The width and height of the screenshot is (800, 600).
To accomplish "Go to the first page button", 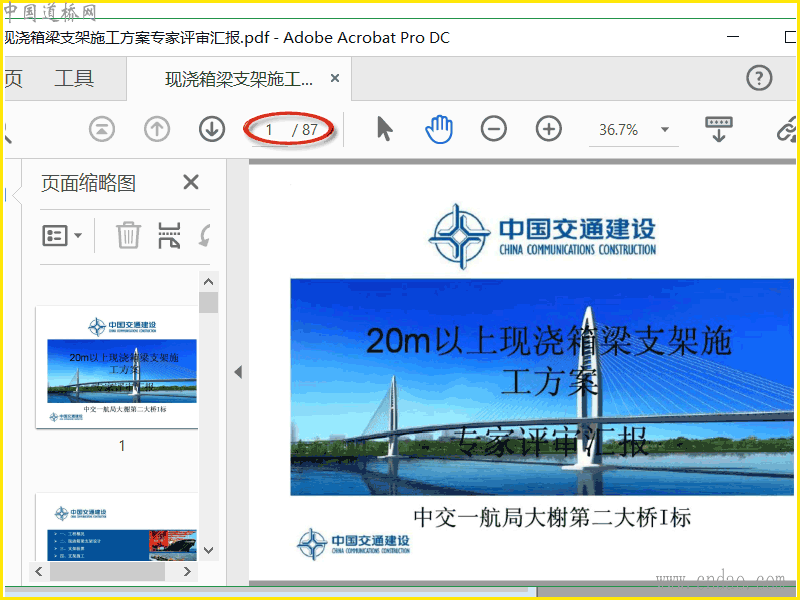I will [102, 129].
